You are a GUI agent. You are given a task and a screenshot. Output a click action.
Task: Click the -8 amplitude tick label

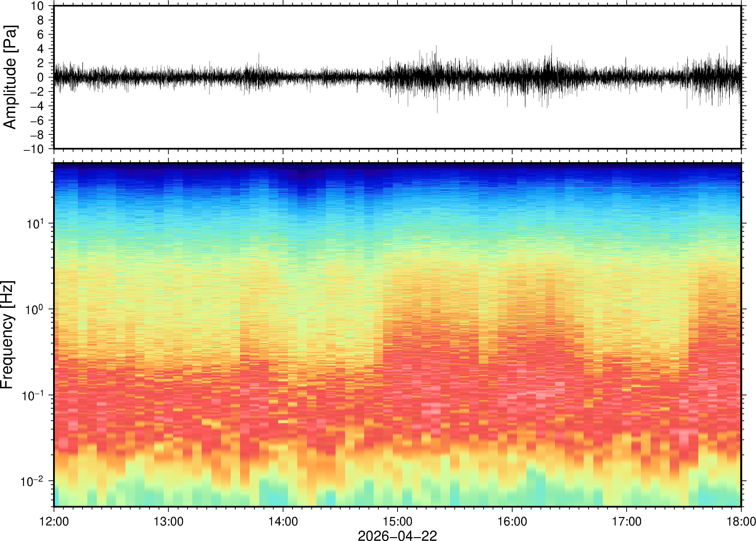(x=37, y=135)
